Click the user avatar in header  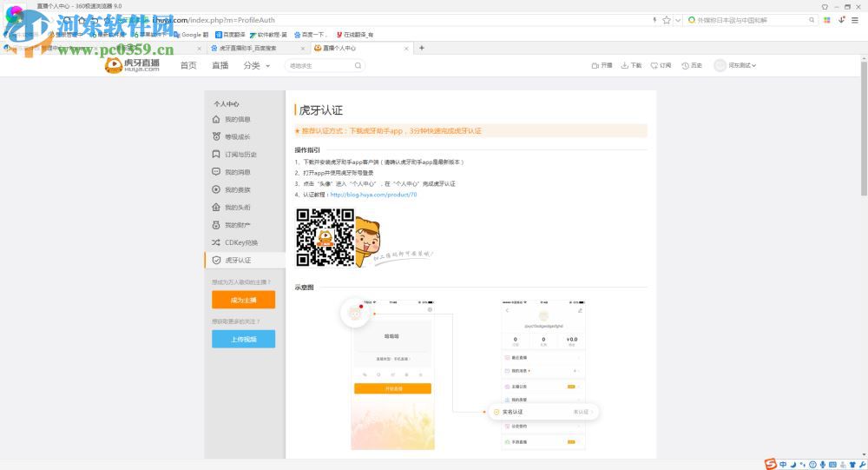pos(720,65)
